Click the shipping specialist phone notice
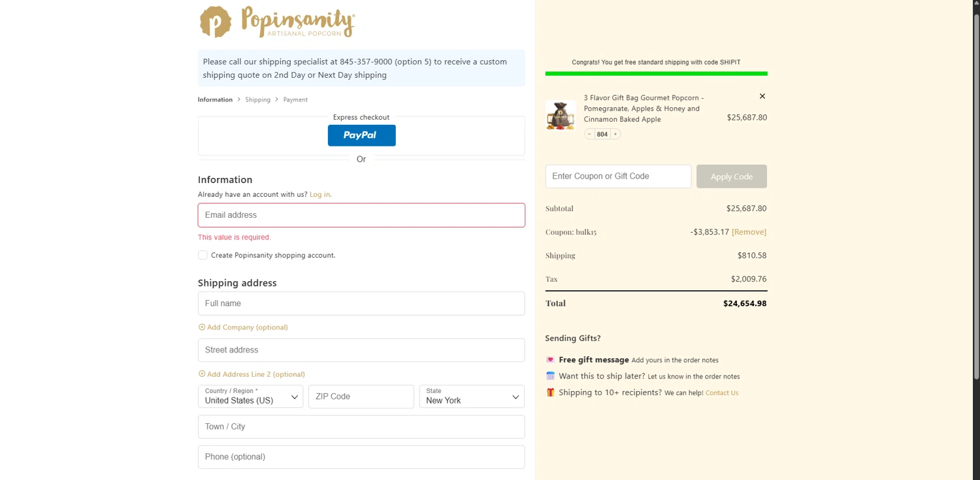 pyautogui.click(x=361, y=68)
